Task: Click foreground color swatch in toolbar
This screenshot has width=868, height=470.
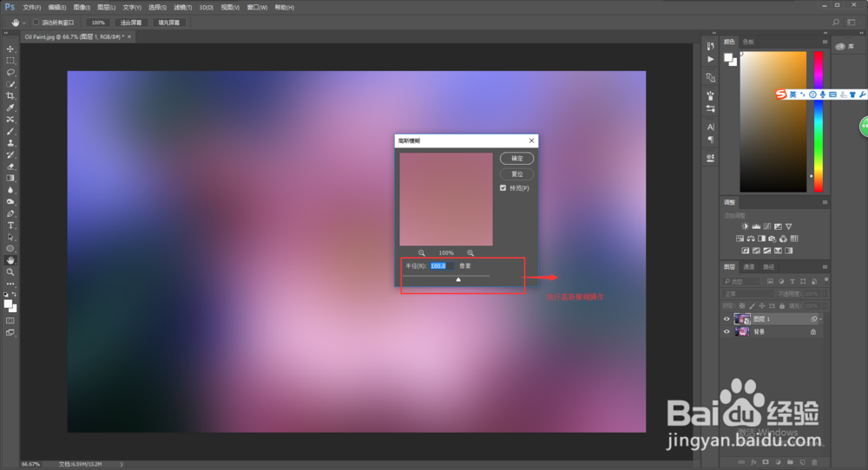Action: click(x=9, y=304)
